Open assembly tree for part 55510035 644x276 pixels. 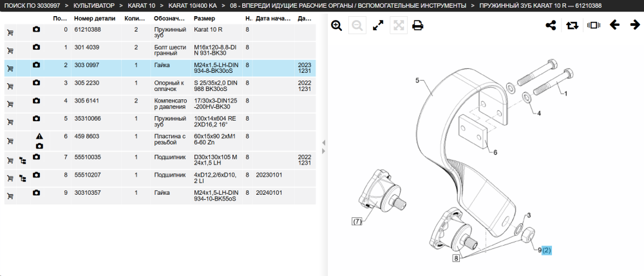tap(23, 161)
